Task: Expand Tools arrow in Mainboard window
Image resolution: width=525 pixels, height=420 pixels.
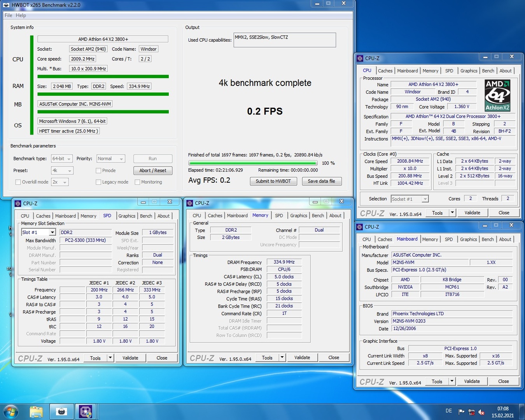Action: 452,381
